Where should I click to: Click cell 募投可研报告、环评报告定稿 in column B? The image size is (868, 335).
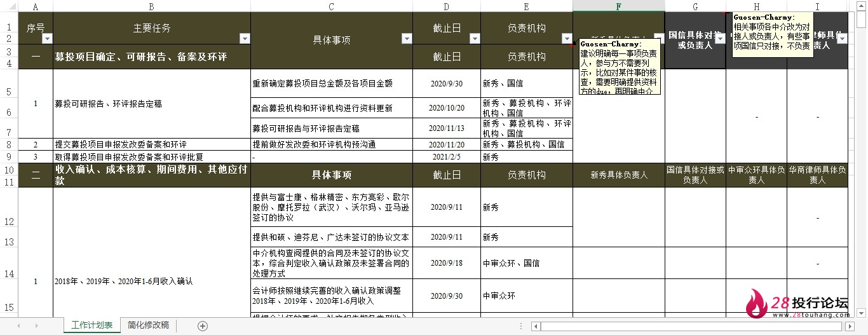point(152,104)
